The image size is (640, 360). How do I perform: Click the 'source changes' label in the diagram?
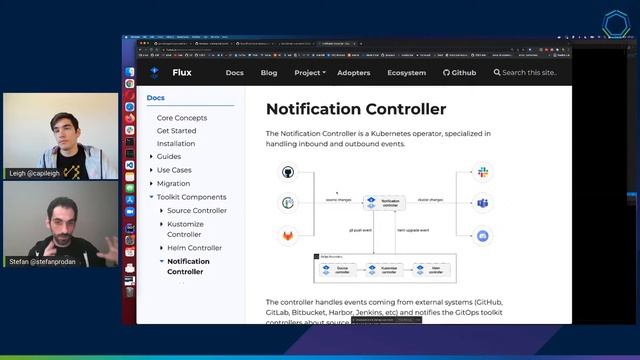coord(338,200)
